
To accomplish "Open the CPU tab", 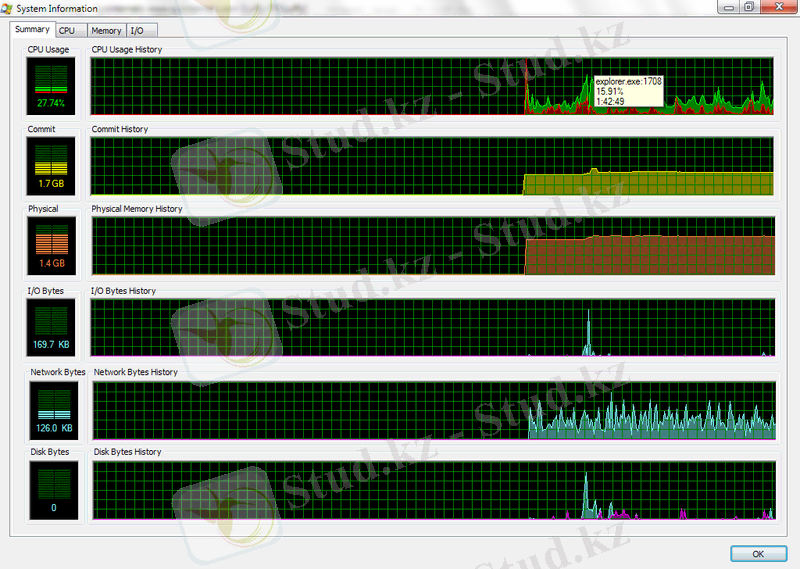I will (x=71, y=31).
